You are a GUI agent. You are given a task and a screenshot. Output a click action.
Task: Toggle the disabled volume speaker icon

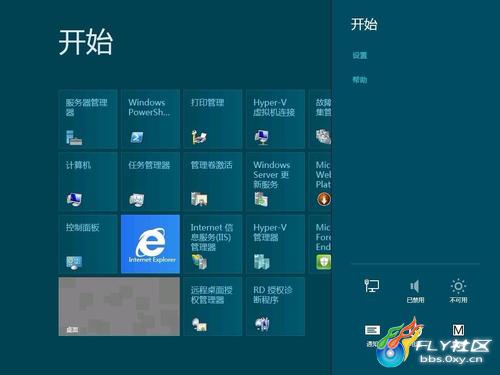click(415, 290)
